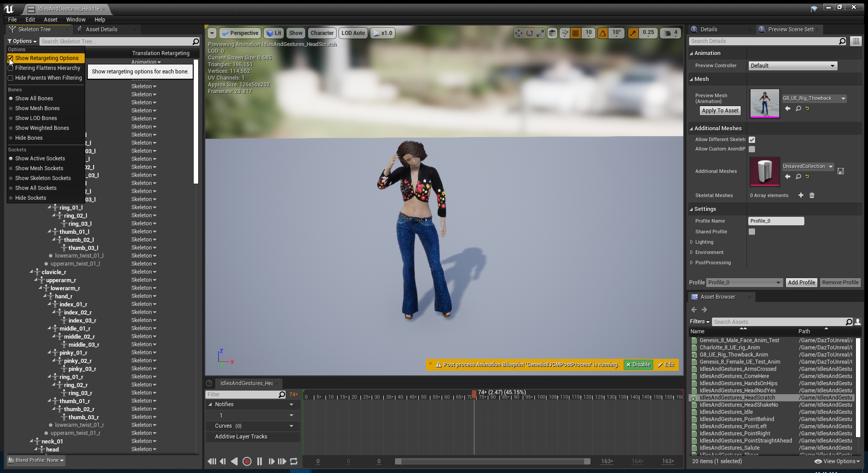
Task: Jump to the animation start frame
Action: tap(212, 461)
